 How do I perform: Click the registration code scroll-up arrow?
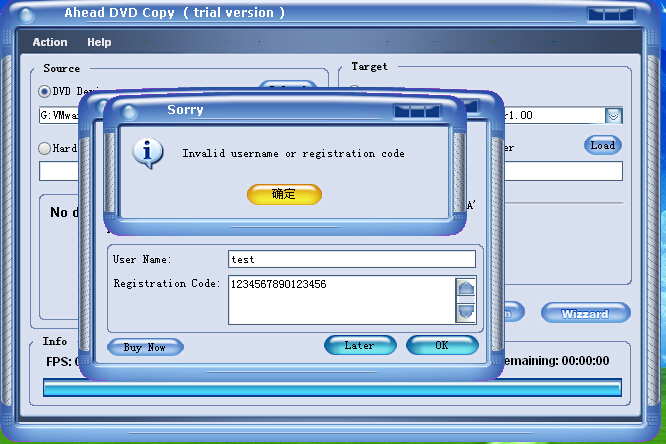pyautogui.click(x=466, y=288)
